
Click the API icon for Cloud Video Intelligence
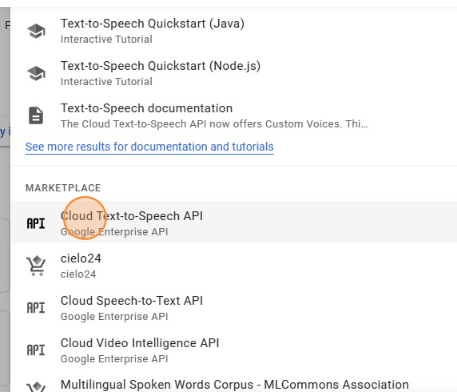(36, 350)
